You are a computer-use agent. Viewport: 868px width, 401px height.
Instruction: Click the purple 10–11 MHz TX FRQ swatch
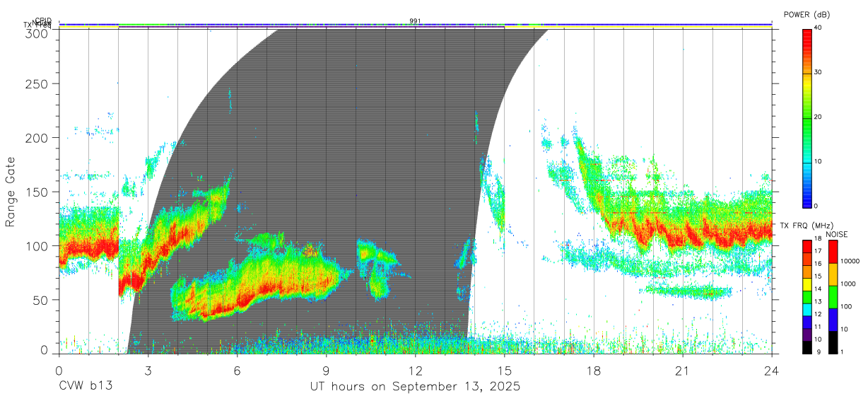coord(807,335)
